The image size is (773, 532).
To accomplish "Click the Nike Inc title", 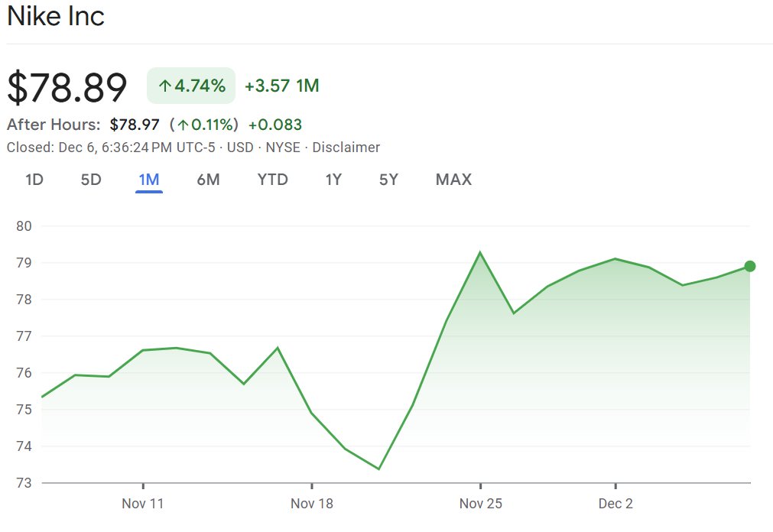I will tap(56, 16).
